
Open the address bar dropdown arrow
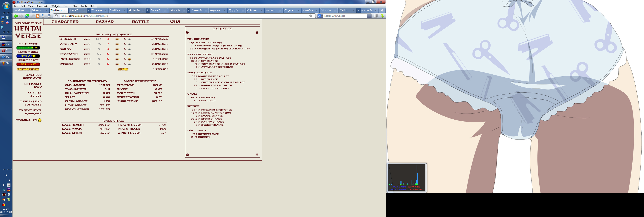point(314,16)
